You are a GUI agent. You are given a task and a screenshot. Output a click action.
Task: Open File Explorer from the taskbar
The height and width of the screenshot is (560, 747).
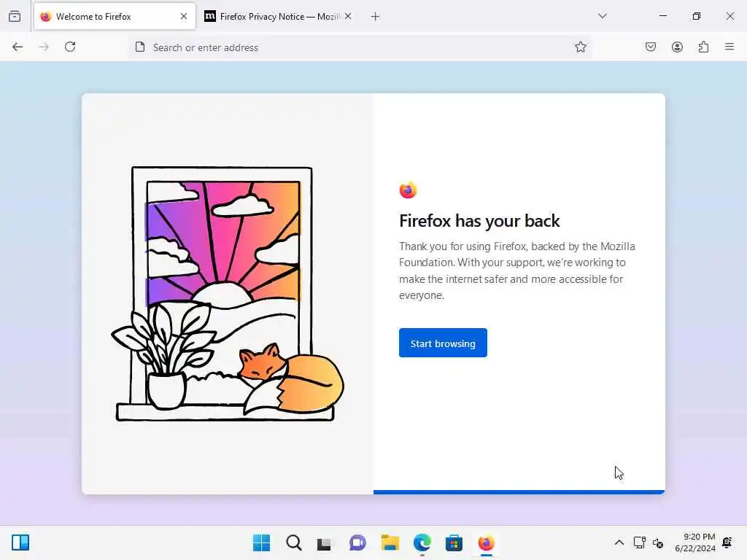390,542
